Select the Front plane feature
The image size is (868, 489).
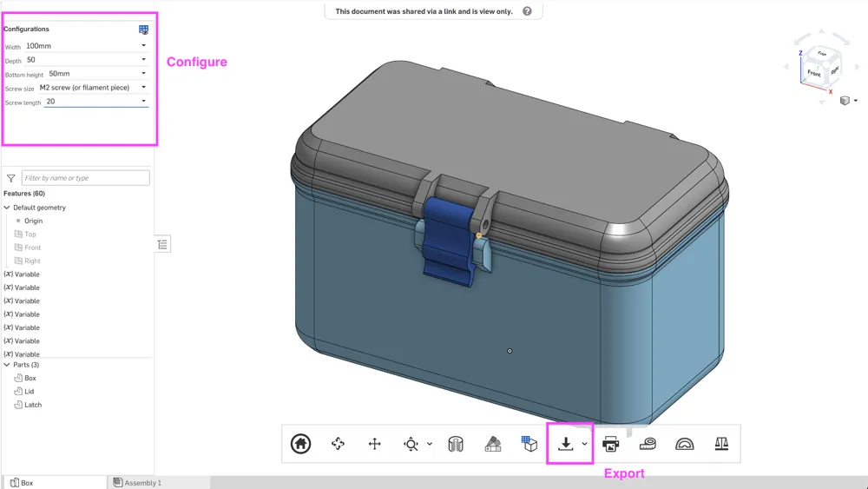(x=28, y=248)
